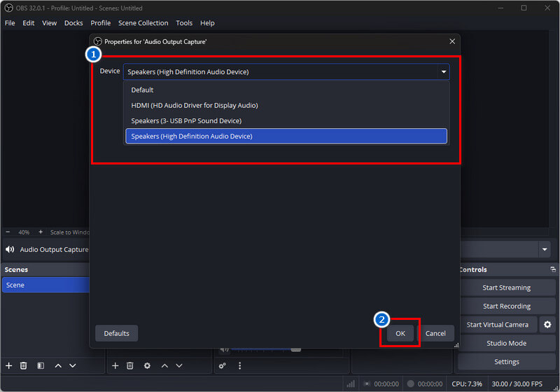560x392 pixels.
Task: Zoom out the preview with minus icon
Action: [8, 232]
